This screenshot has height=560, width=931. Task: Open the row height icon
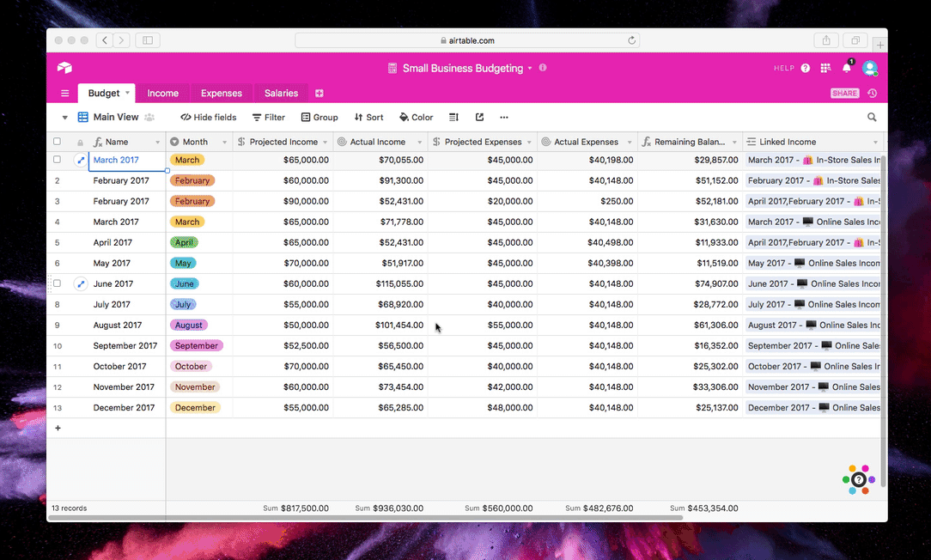tap(454, 118)
